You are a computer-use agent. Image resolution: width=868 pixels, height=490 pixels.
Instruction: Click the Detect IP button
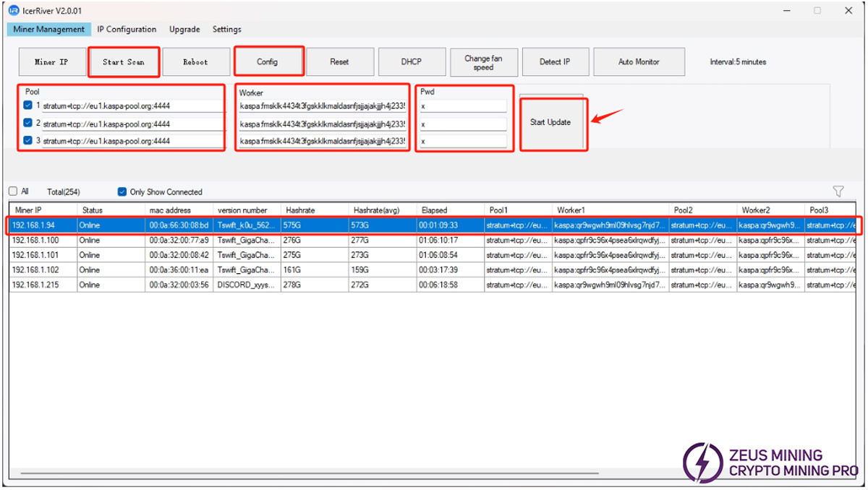(x=554, y=62)
